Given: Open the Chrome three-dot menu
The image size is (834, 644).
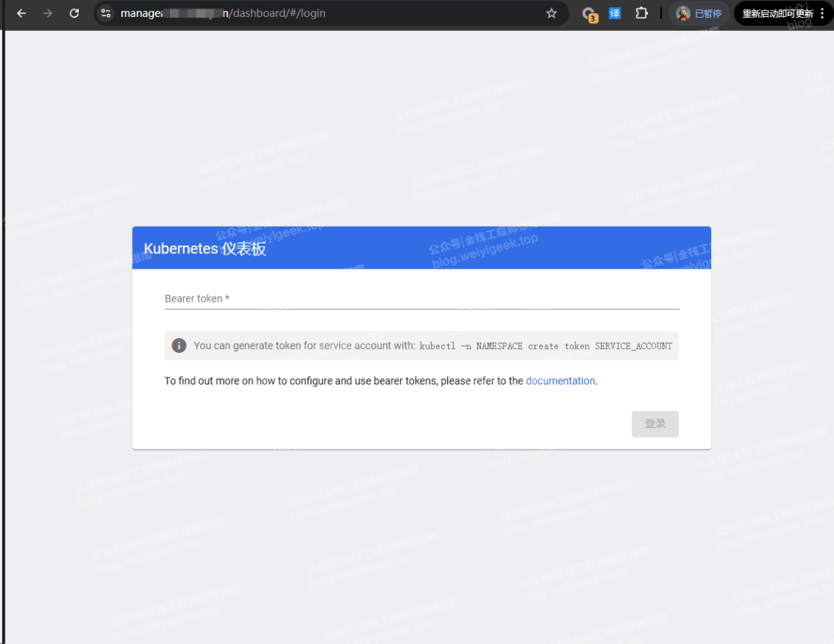Looking at the screenshot, I should click(822, 13).
